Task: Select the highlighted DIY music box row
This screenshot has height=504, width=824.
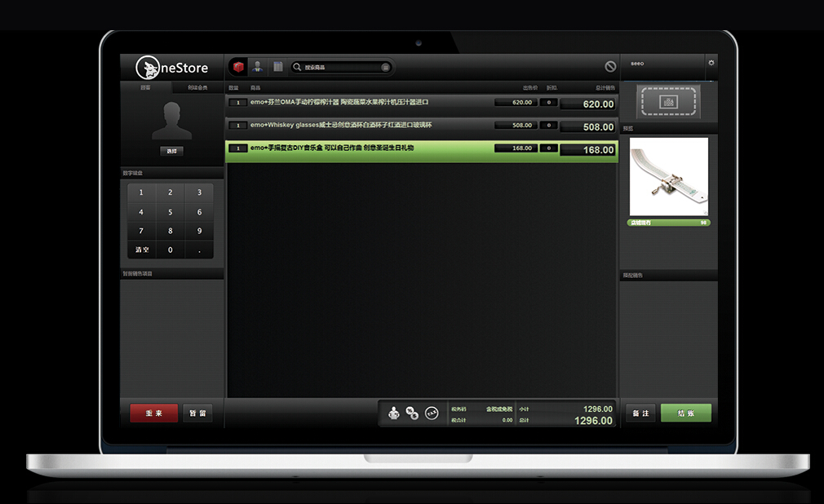Action: coord(422,151)
